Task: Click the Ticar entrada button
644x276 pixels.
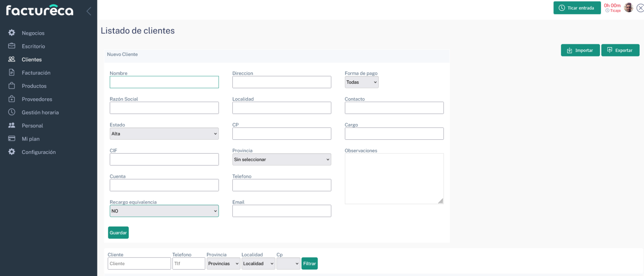Action: (x=576, y=8)
